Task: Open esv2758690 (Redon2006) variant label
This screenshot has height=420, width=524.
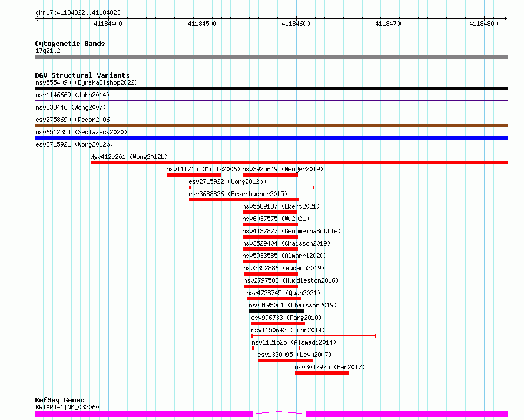Action: click(74, 120)
